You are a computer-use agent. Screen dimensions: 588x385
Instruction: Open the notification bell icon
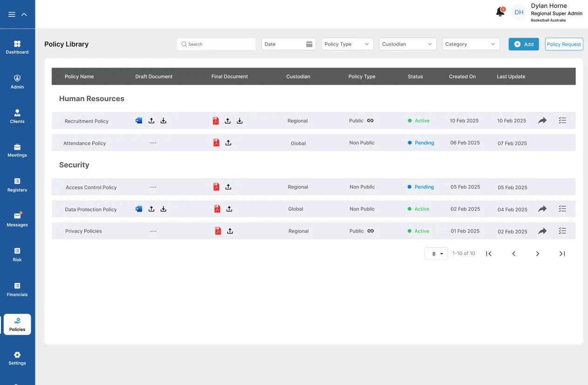pyautogui.click(x=500, y=12)
